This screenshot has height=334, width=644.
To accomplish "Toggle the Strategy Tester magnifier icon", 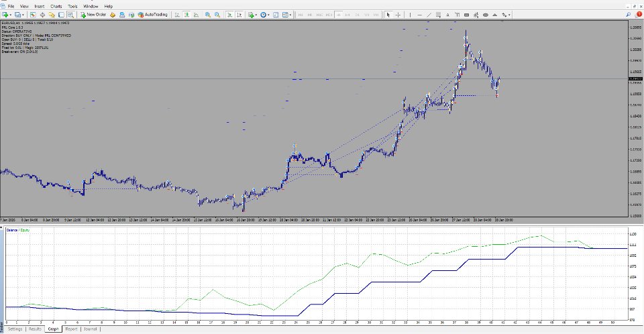I will pos(70,15).
